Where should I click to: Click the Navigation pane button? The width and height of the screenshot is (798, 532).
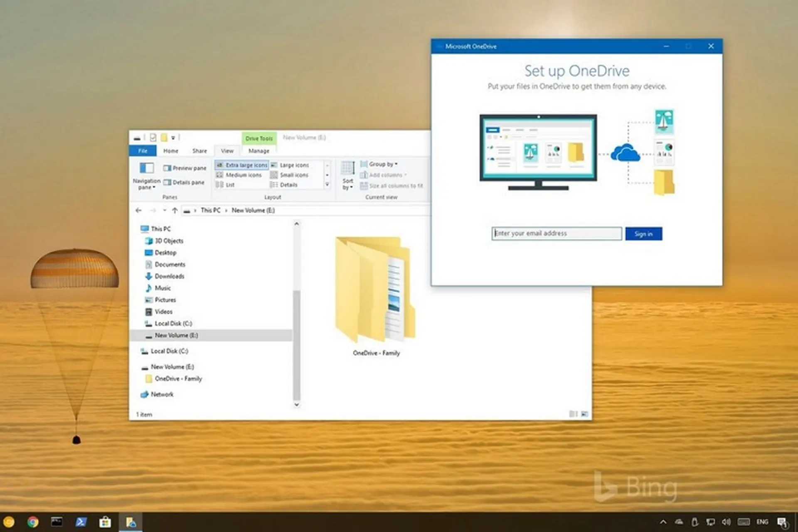[x=146, y=176]
